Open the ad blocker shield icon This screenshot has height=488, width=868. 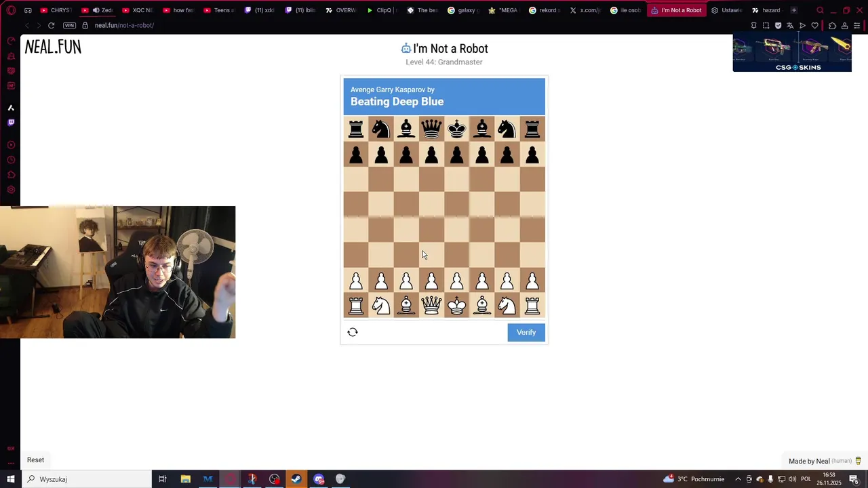click(x=778, y=25)
